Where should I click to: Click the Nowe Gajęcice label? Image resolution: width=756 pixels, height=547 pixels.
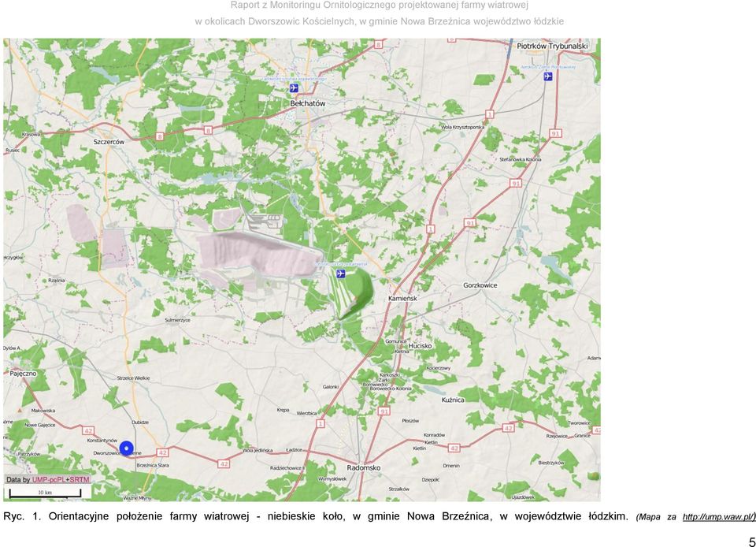point(40,425)
